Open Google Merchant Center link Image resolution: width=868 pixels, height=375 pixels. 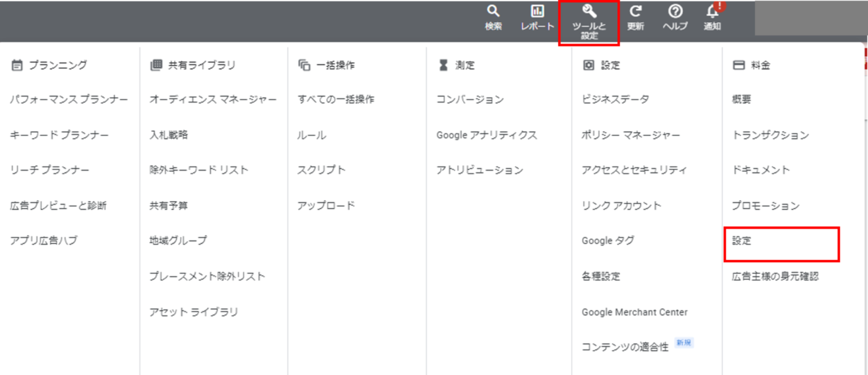tap(635, 312)
